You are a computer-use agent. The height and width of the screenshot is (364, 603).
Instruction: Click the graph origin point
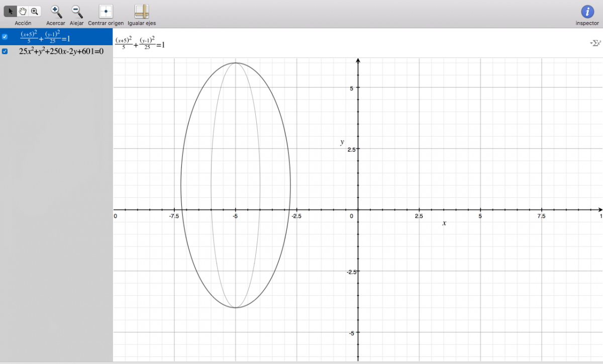click(x=358, y=209)
